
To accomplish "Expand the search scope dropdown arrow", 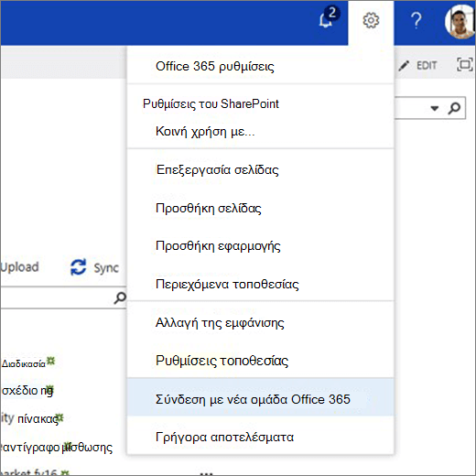I will coord(434,108).
